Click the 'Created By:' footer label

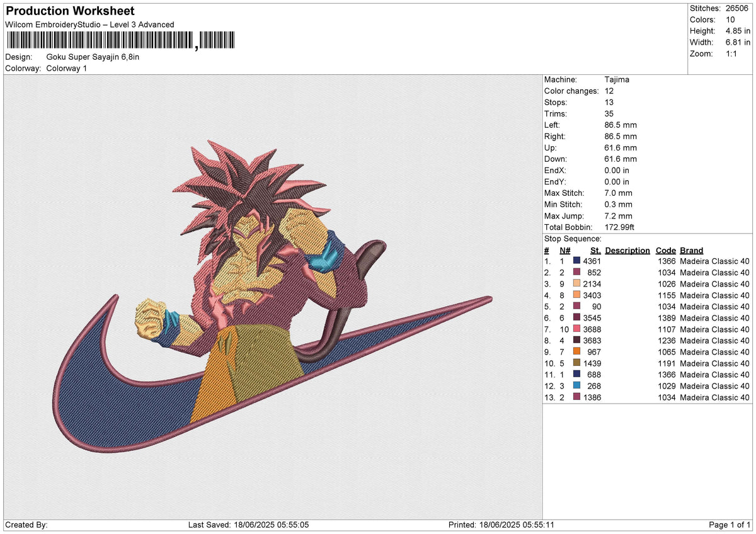[x=26, y=525]
